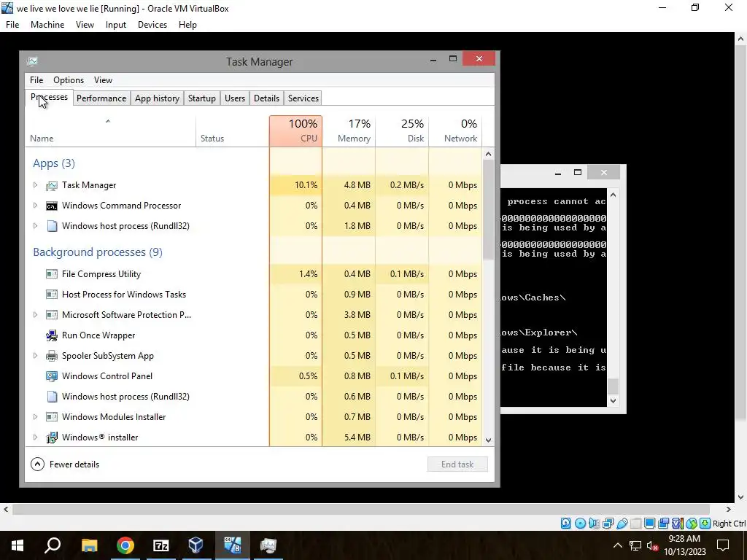Sort processes by Memory column
Image resolution: width=747 pixels, height=560 pixels.
(x=349, y=131)
